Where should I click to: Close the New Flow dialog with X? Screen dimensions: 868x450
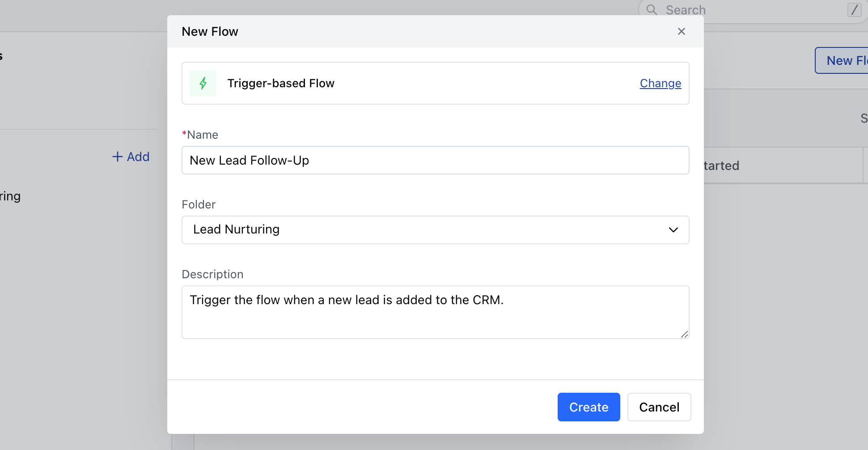point(681,31)
